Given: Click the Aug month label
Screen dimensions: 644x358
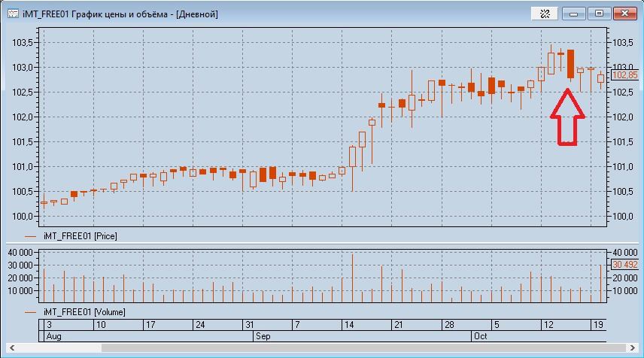Looking at the screenshot, I should pos(54,336).
